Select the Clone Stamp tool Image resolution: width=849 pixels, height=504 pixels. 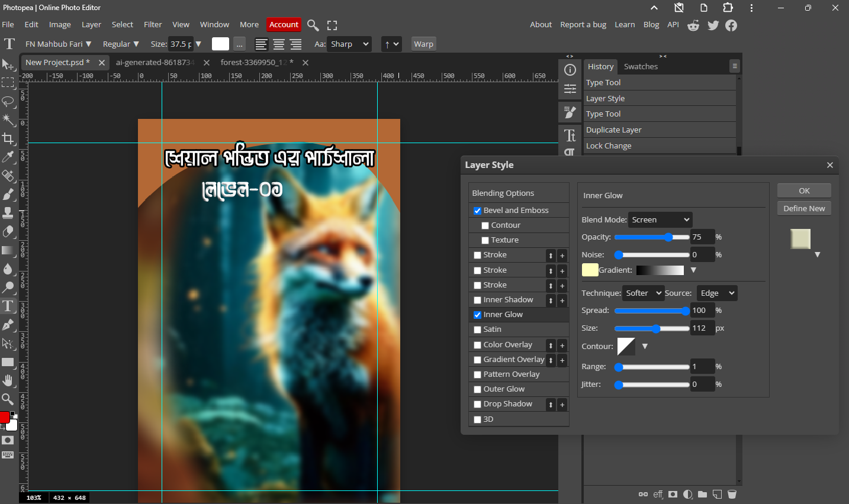pos(8,212)
